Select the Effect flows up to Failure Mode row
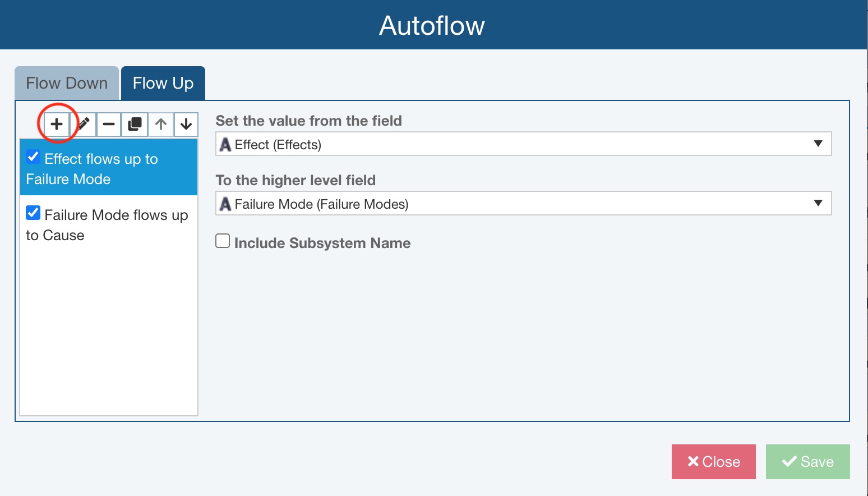Screen dimensions: 868x496 [x=109, y=168]
